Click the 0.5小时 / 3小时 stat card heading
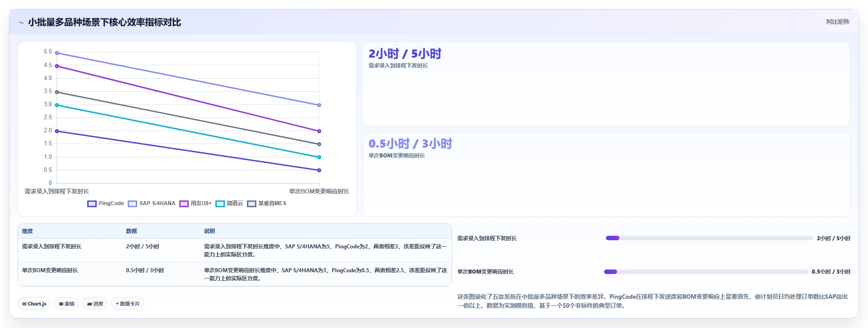The height and width of the screenshot is (328, 868). coord(410,144)
